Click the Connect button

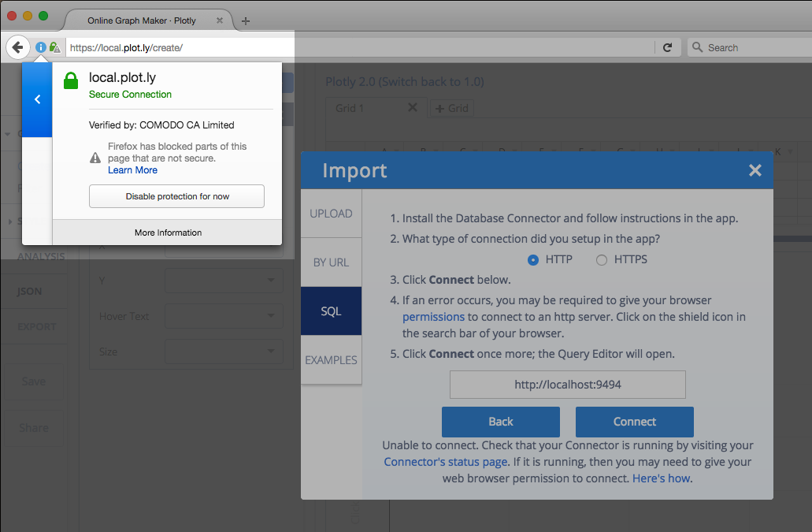(x=634, y=422)
